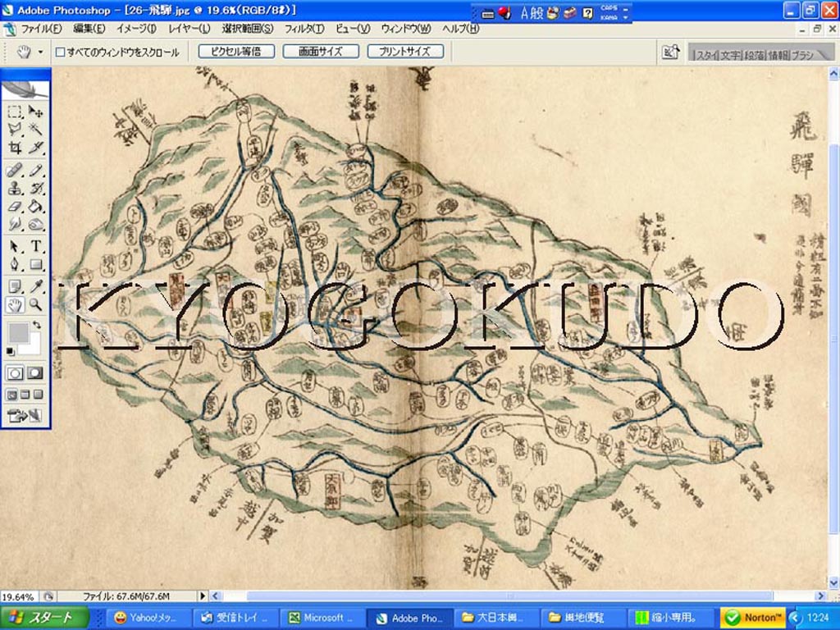This screenshot has width=840, height=630.
Task: Select the Move tool
Action: click(35, 112)
